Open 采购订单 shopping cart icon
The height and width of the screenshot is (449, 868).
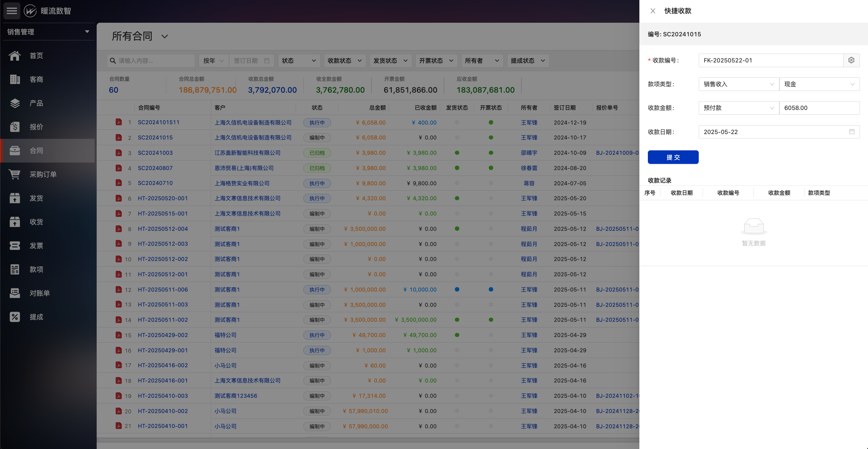15,174
